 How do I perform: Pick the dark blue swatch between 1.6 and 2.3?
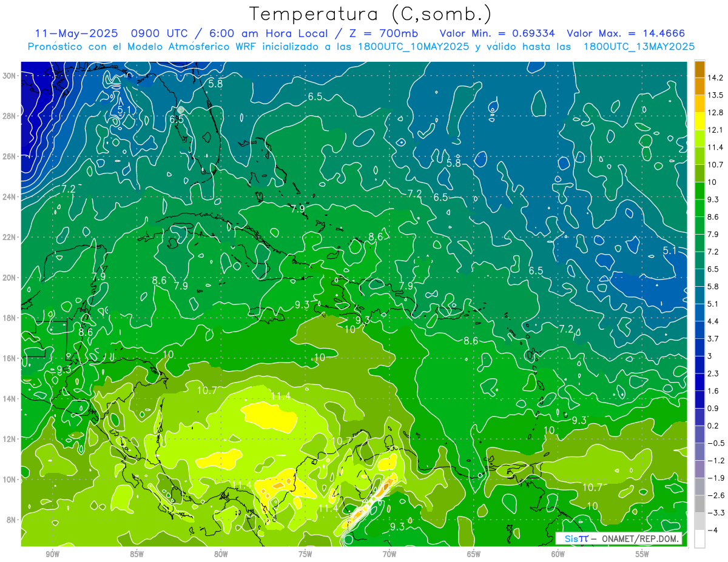[x=699, y=382]
